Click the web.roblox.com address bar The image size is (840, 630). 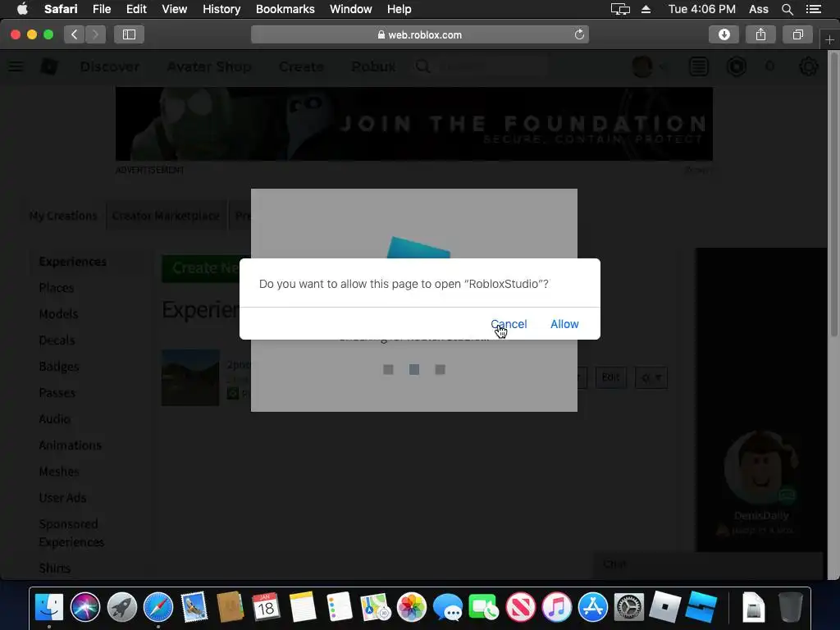tap(419, 34)
